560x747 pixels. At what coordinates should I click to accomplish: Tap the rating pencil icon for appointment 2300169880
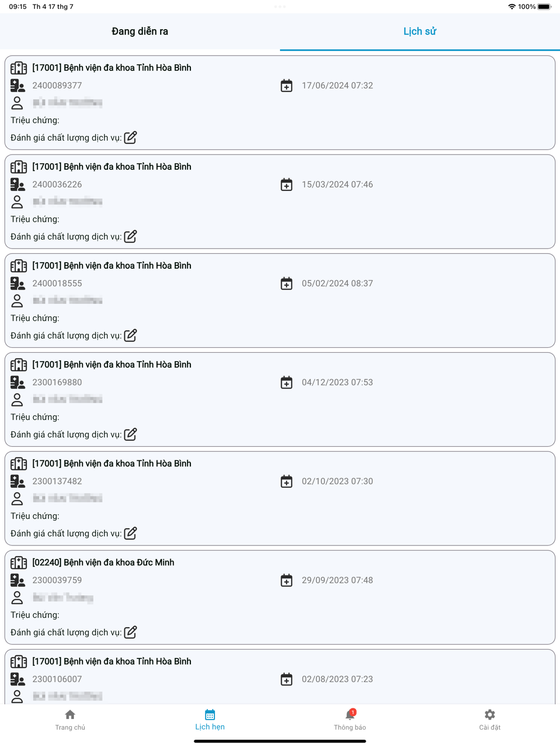click(130, 434)
